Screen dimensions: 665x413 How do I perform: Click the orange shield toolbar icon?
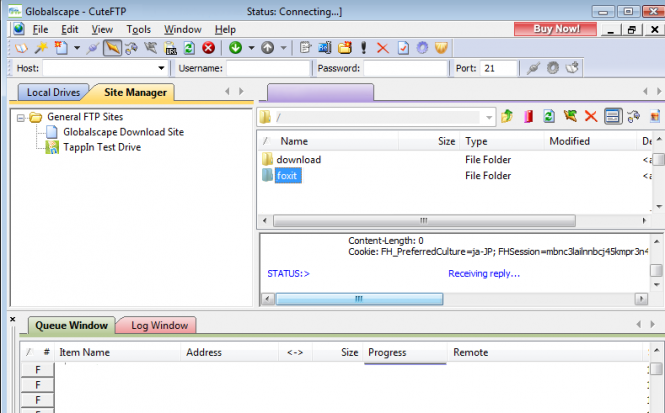pyautogui.click(x=441, y=48)
